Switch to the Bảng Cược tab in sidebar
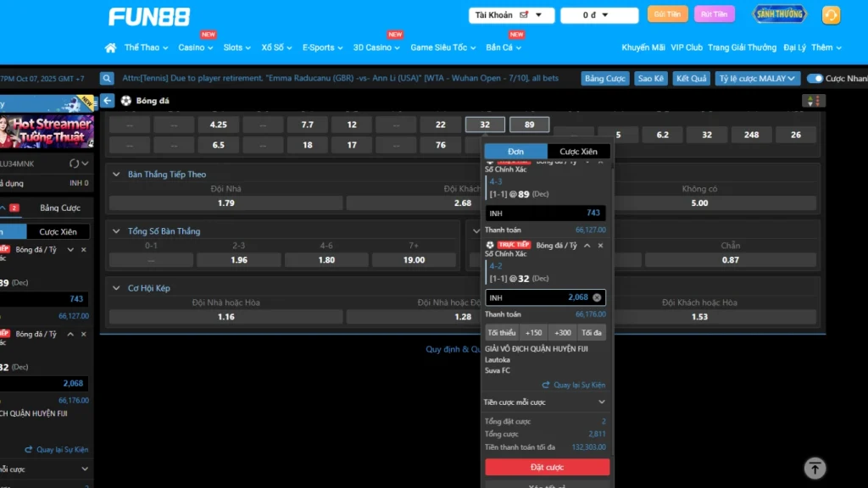The width and height of the screenshot is (868, 488). point(60,208)
